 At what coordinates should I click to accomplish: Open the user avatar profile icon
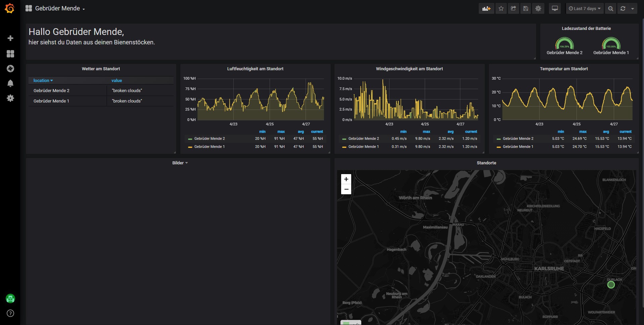coord(10,298)
